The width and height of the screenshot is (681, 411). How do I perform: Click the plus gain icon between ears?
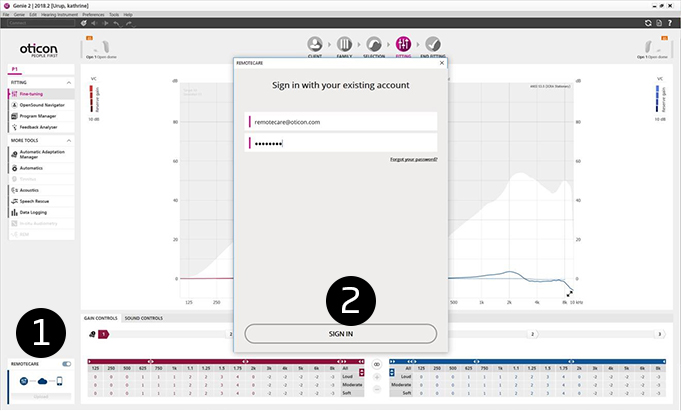point(377,377)
